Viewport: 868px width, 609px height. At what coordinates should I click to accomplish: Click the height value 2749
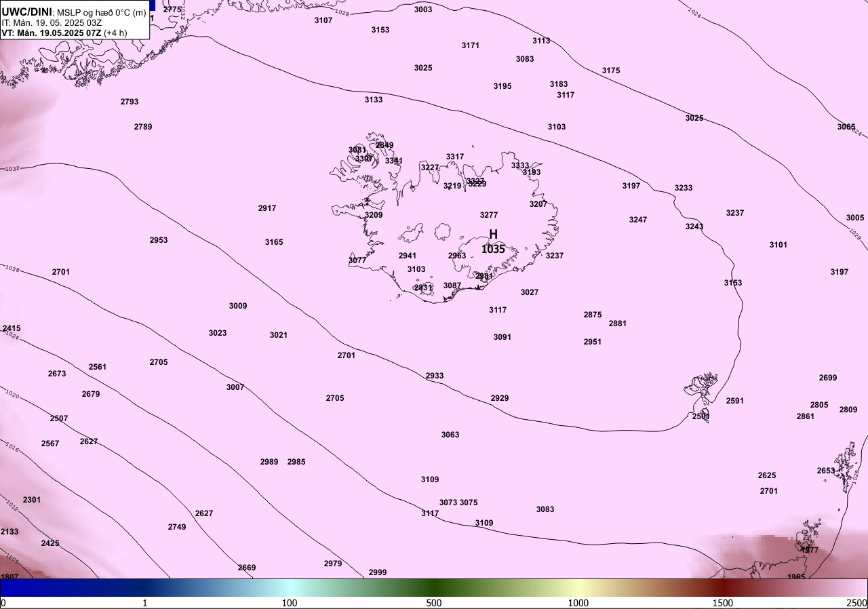click(x=177, y=527)
